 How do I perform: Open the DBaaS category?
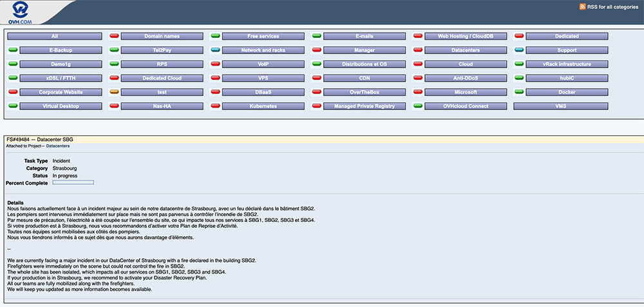pos(263,92)
